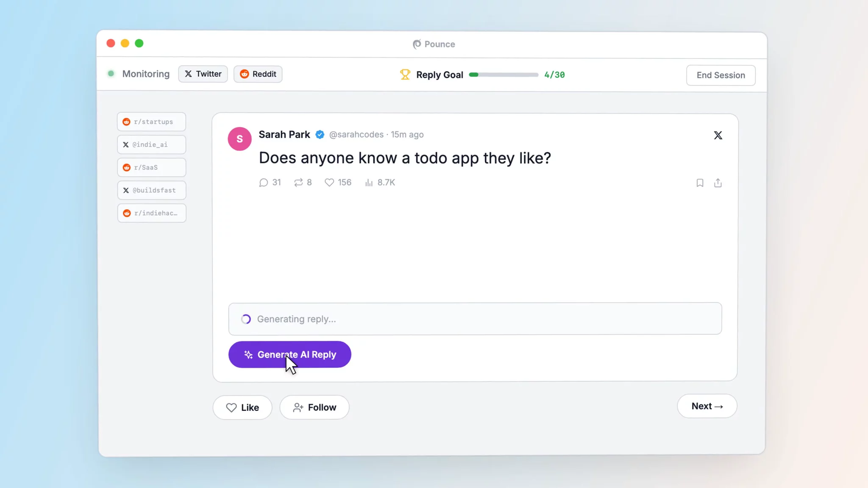The height and width of the screenshot is (488, 868).
Task: Click the Generate AI Reply button
Action: click(289, 355)
